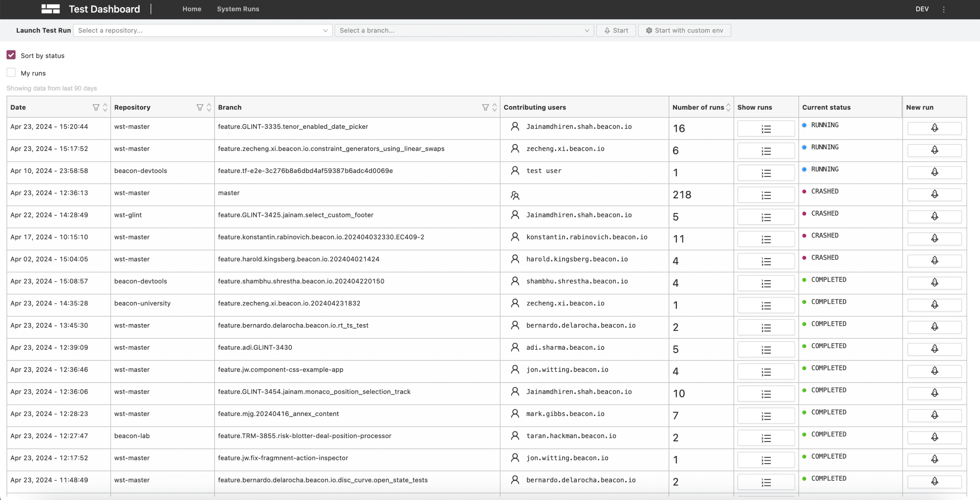Click the Repository column filter icon
The image size is (980, 500).
pyautogui.click(x=199, y=107)
